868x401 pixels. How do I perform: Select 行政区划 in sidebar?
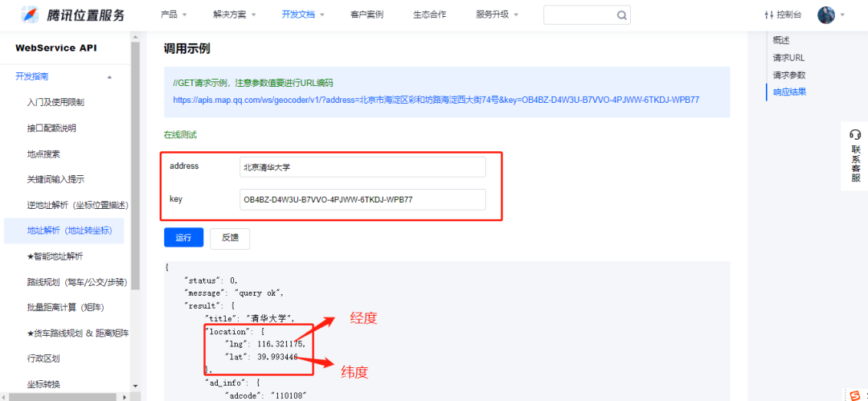pos(43,358)
